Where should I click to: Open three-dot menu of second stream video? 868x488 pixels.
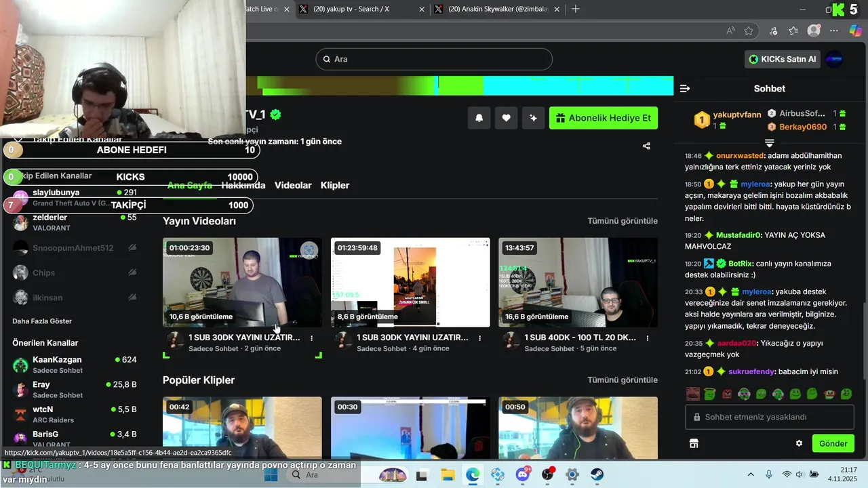[479, 338]
